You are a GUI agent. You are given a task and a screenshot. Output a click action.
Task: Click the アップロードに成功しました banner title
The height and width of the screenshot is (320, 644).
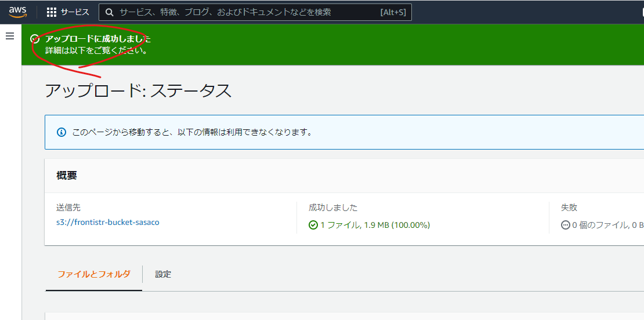pos(98,39)
